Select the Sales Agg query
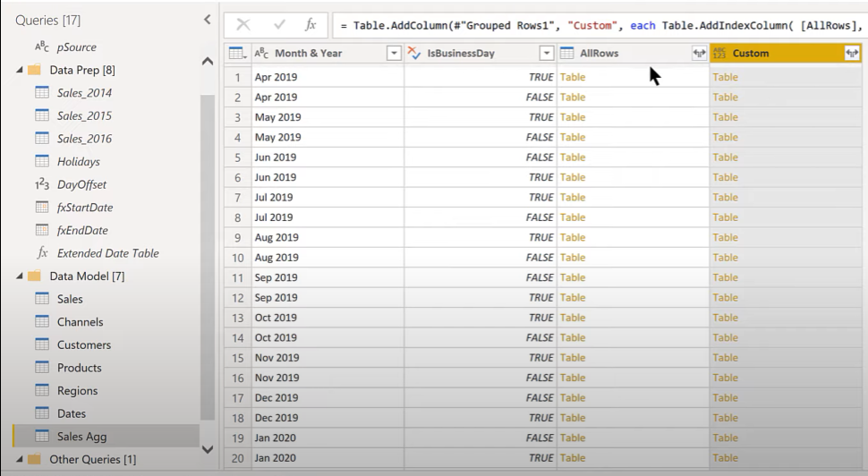 click(106, 436)
